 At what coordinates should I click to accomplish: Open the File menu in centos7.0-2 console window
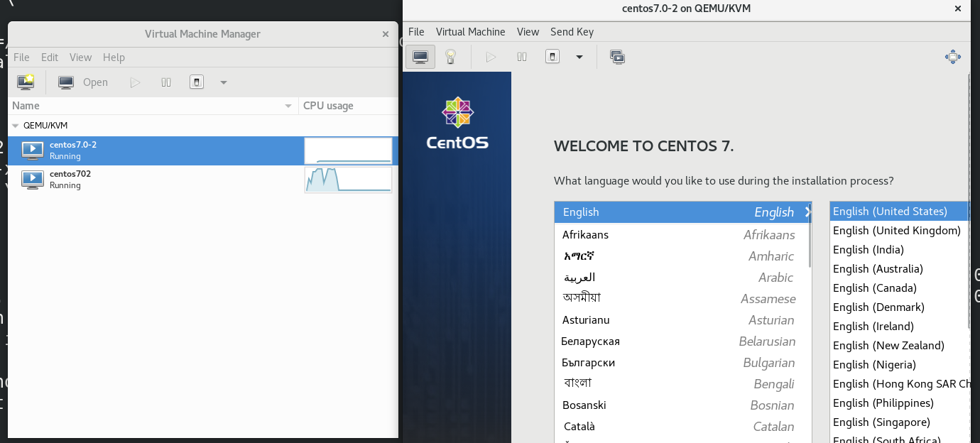click(x=416, y=32)
